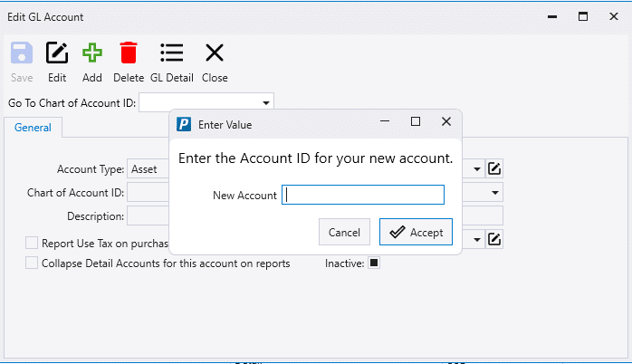The height and width of the screenshot is (364, 632).
Task: Click the edit icon beside Account Type
Action: click(494, 169)
